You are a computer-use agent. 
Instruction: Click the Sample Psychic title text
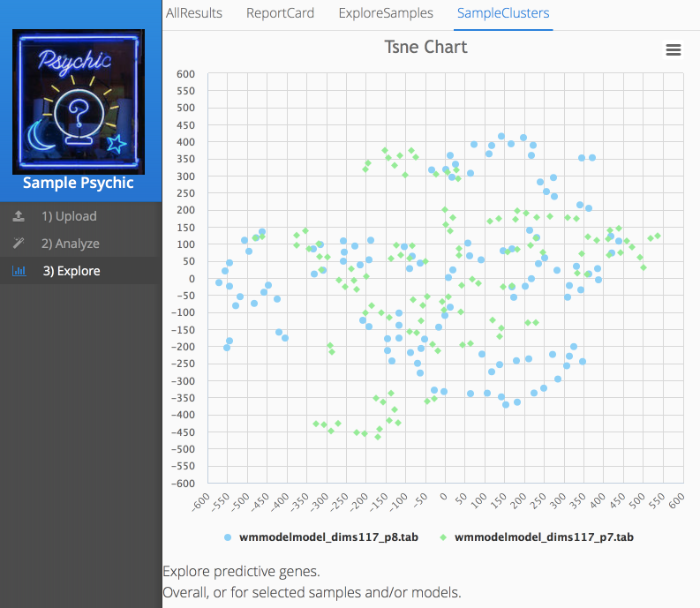pos(79,183)
